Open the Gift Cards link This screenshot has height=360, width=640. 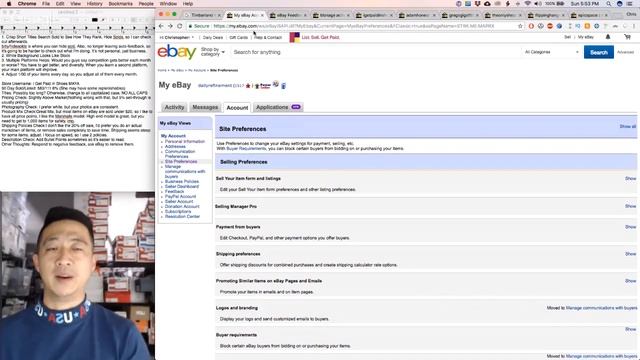[x=238, y=37]
